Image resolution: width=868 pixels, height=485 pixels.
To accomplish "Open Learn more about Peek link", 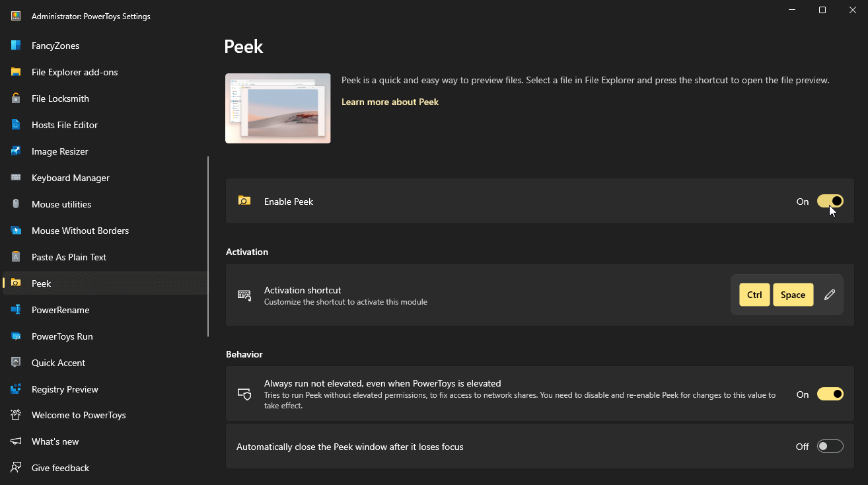I will [x=390, y=102].
